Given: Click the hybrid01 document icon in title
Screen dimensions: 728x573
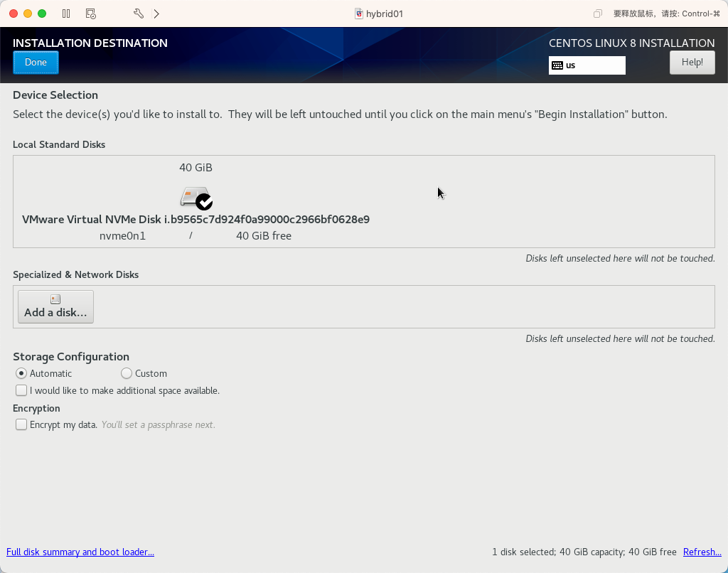Looking at the screenshot, I should [x=359, y=14].
